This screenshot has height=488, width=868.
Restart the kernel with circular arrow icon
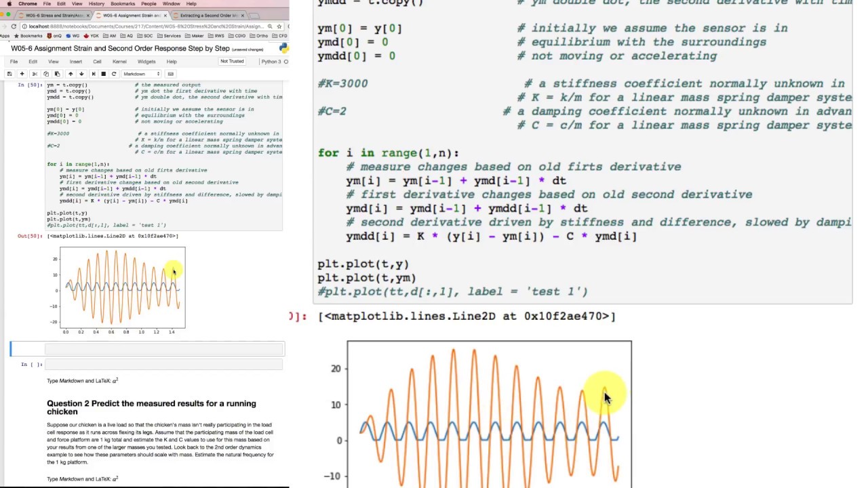coord(114,74)
